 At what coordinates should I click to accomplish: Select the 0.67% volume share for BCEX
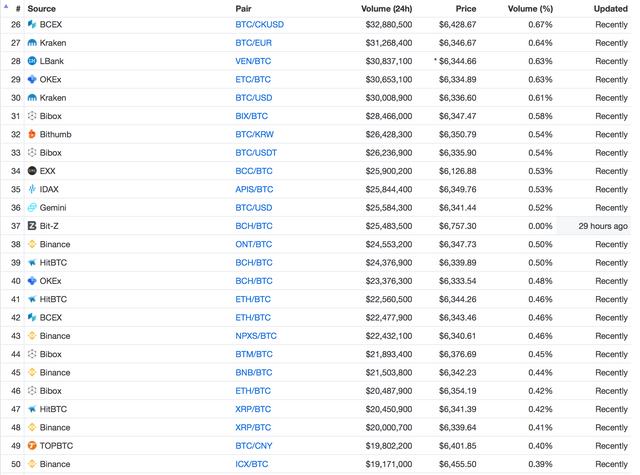(540, 24)
